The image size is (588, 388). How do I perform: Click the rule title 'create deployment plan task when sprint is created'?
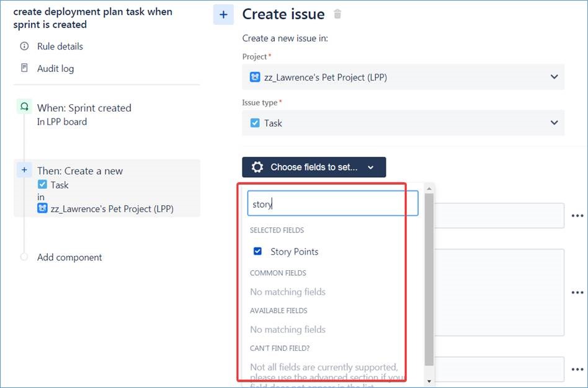92,18
